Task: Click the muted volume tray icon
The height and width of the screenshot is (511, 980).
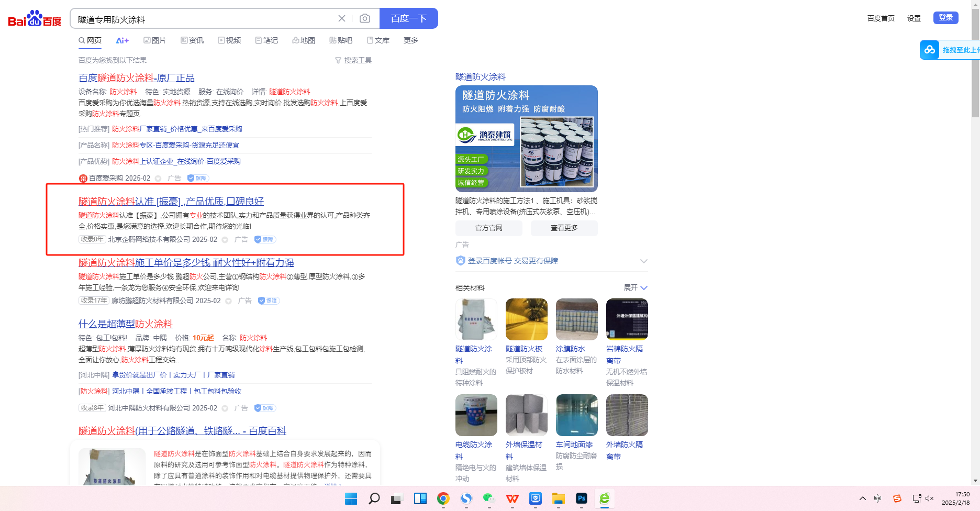Action: click(x=930, y=498)
